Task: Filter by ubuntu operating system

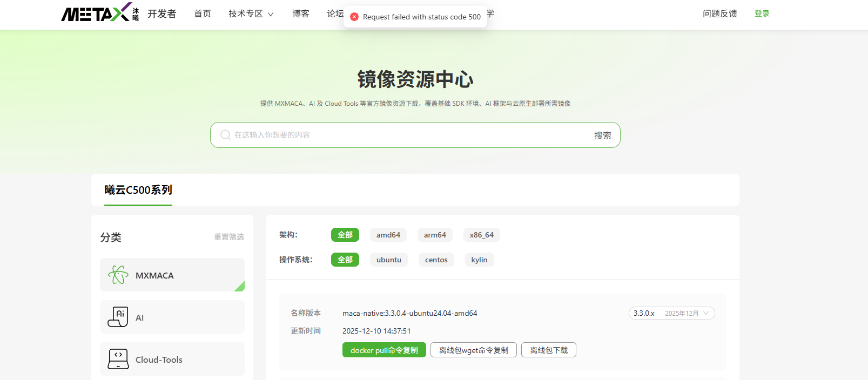Action: tap(388, 260)
